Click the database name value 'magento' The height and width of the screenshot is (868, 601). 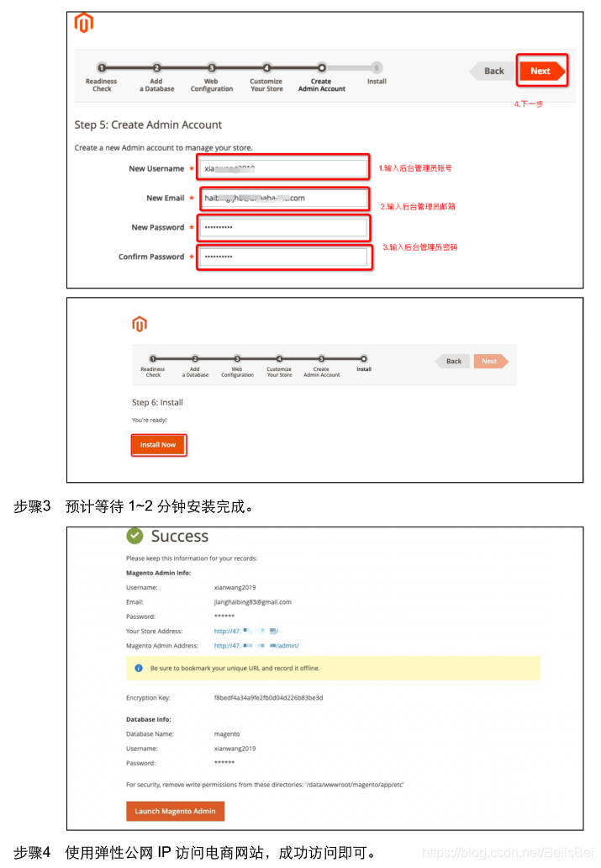click(227, 734)
